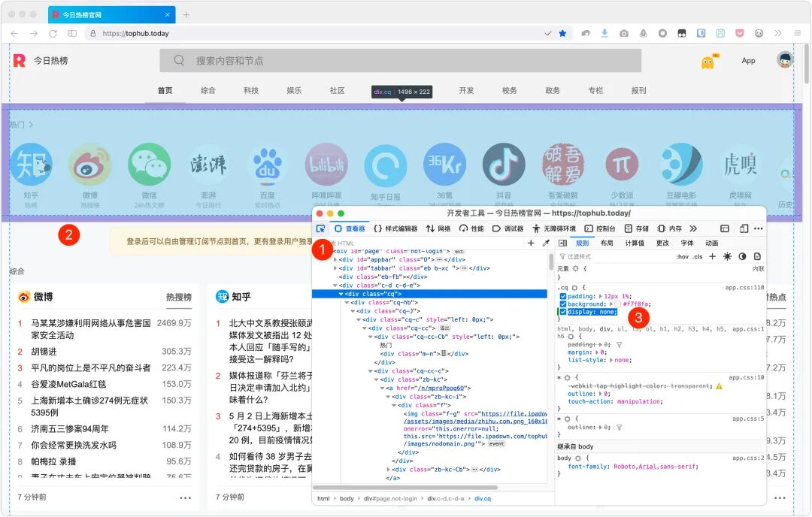Select the 科技 site navigation tab
Image resolution: width=812 pixels, height=517 pixels.
pos(251,90)
